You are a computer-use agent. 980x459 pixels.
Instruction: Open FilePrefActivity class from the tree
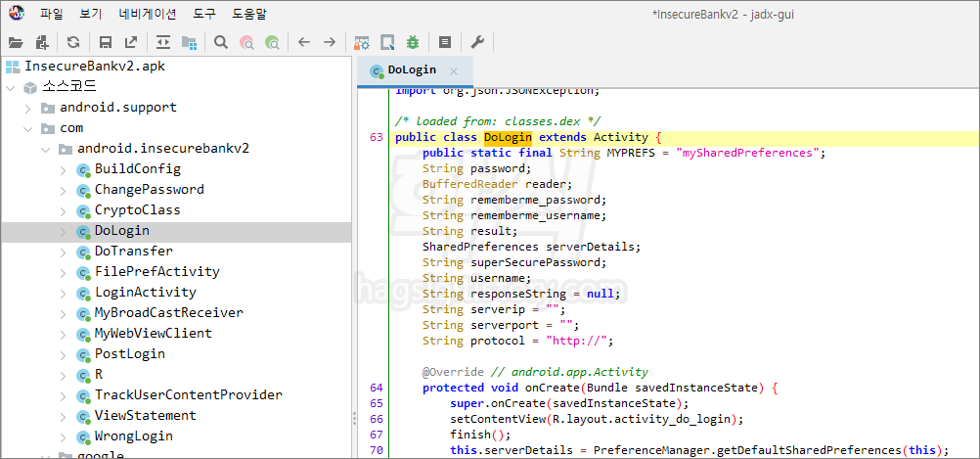point(156,272)
